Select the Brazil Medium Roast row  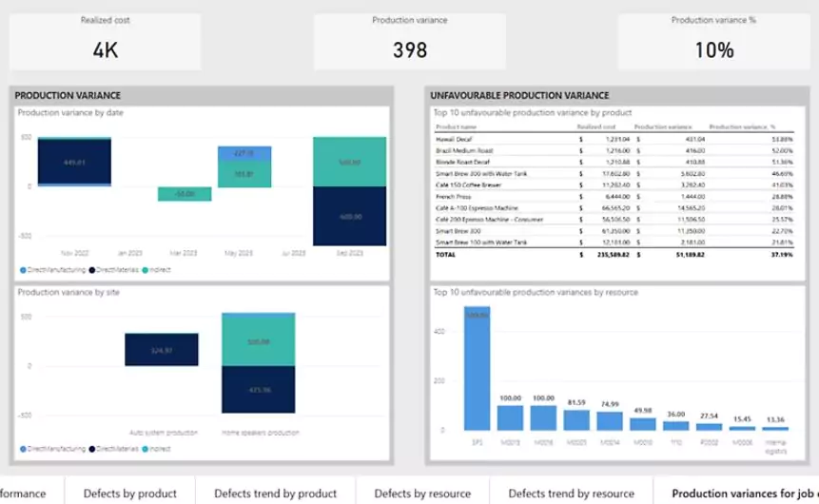(x=614, y=151)
